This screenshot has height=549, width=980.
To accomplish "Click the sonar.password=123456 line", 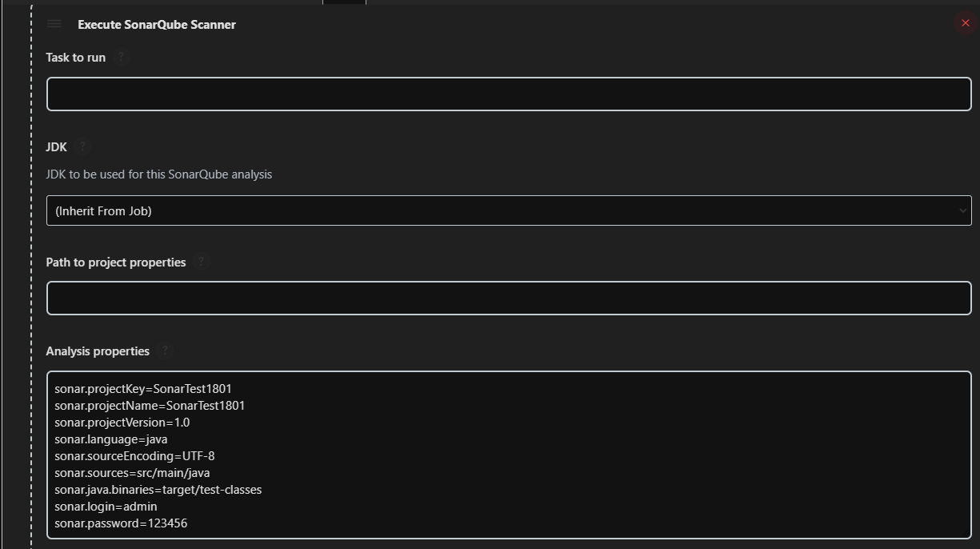I will point(121,523).
